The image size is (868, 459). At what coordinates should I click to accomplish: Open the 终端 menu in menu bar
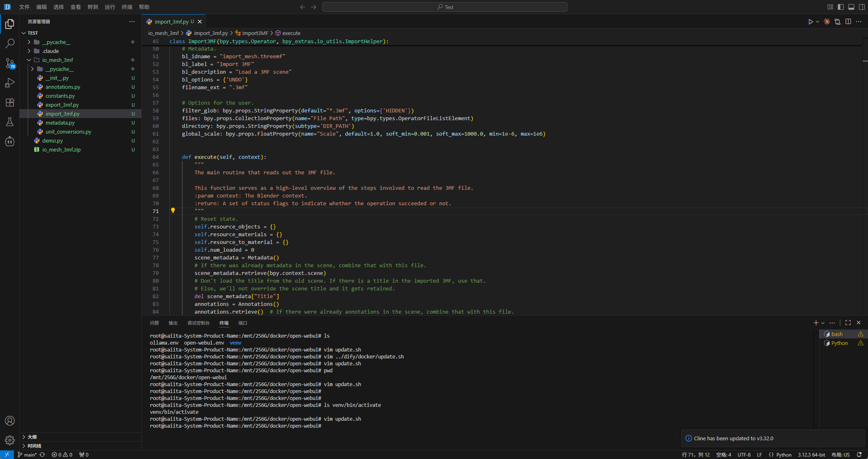127,7
